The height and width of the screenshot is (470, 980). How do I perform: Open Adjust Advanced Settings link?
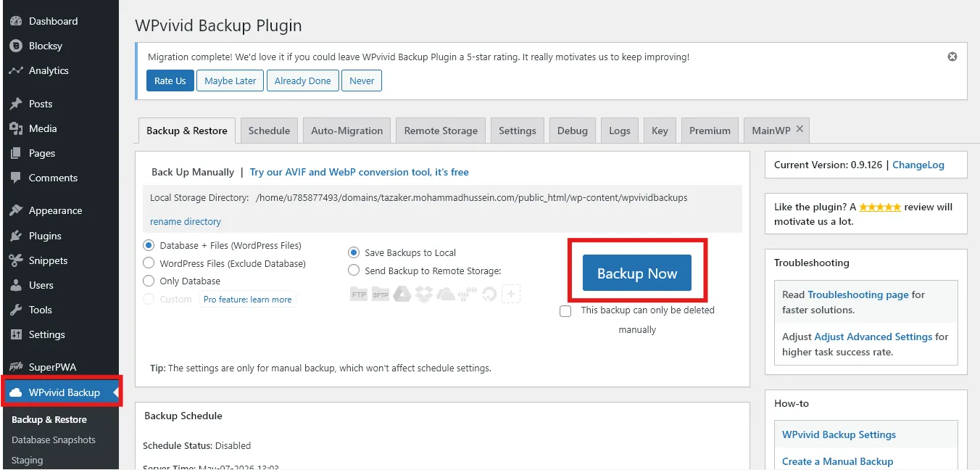coord(873,337)
